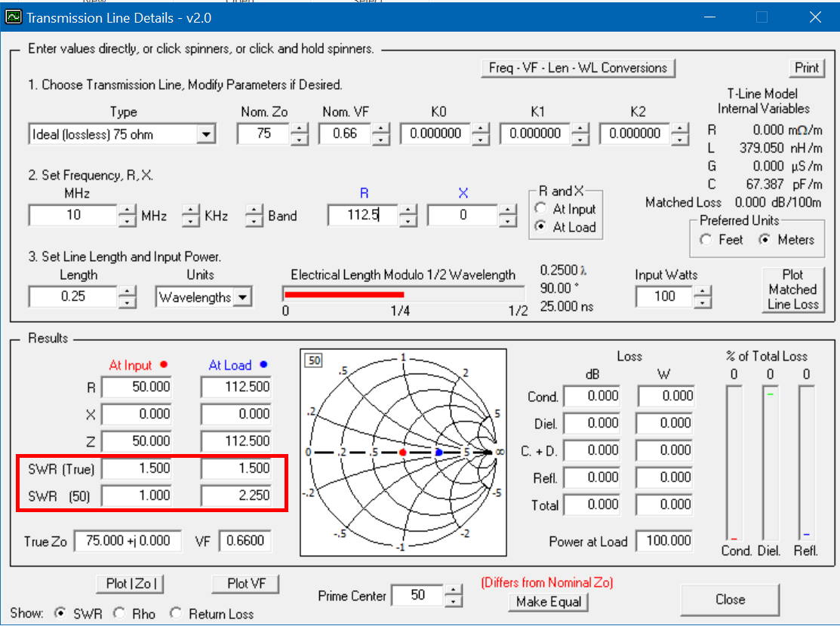Open Freq - VF - Len - WL Conversions

[x=577, y=68]
